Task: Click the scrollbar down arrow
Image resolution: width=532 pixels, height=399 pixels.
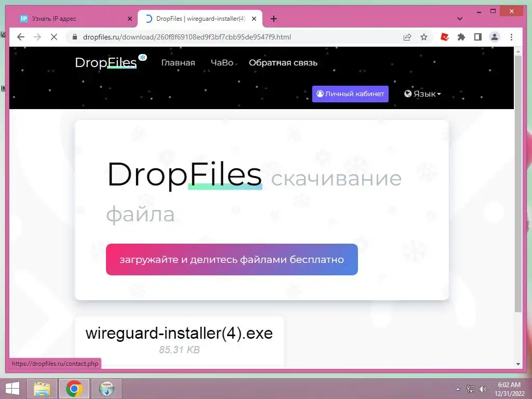Action: pyautogui.click(x=518, y=364)
